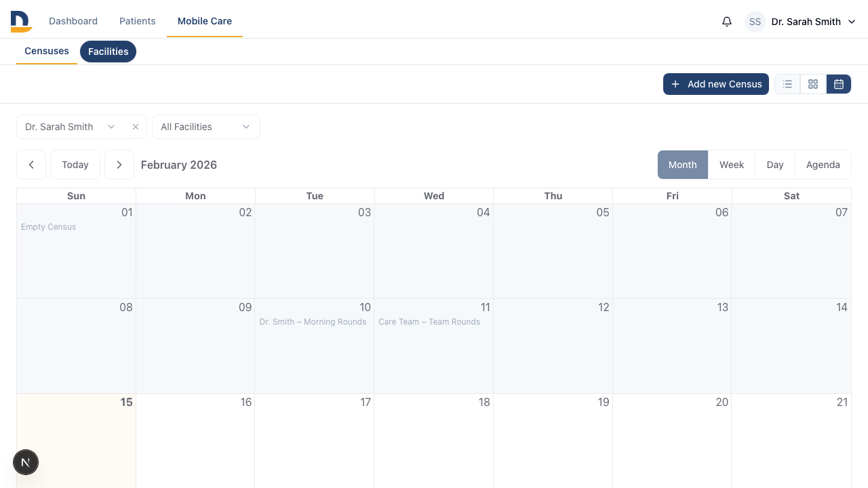
Task: Open the notifications bell
Action: point(727,22)
